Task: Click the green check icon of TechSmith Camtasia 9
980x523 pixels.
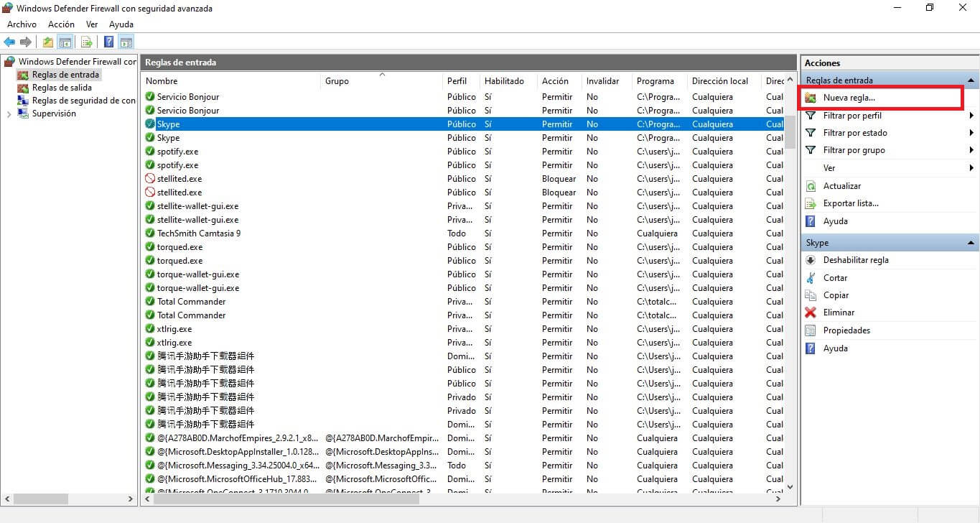Action: tap(150, 233)
